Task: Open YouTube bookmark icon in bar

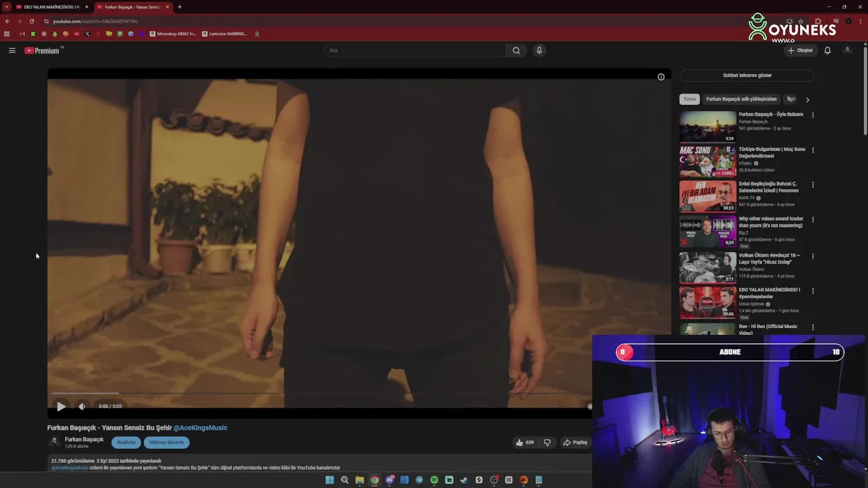Action: point(76,33)
